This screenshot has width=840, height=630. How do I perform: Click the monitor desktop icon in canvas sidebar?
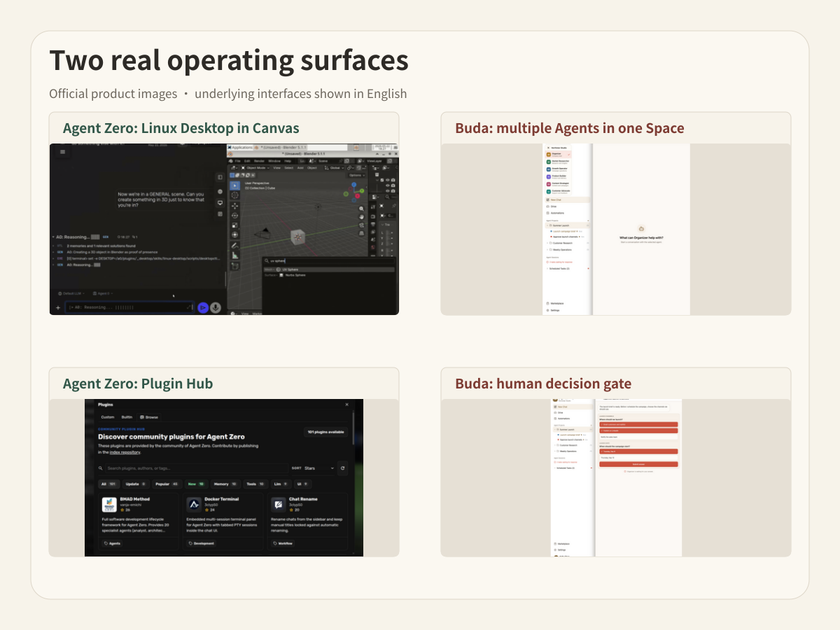(x=220, y=203)
